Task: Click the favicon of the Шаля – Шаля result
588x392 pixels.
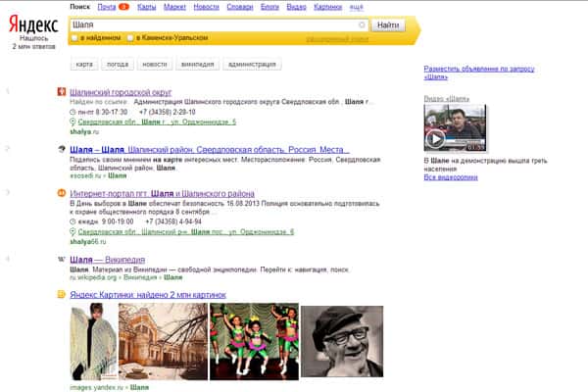Action: click(62, 149)
